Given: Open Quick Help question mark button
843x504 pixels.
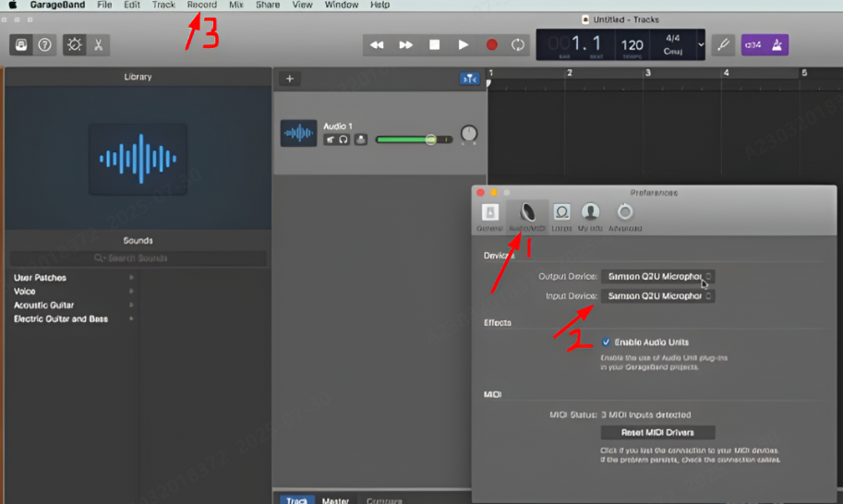Looking at the screenshot, I should click(x=44, y=44).
